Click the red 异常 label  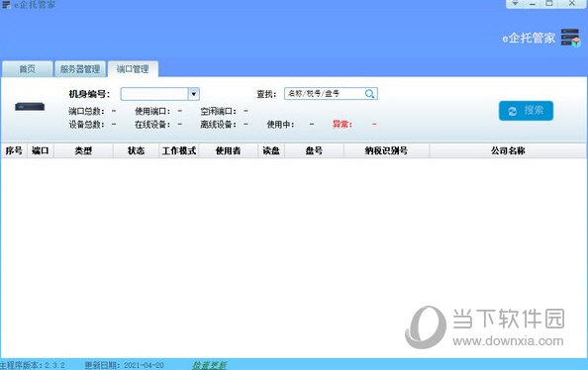tap(343, 125)
